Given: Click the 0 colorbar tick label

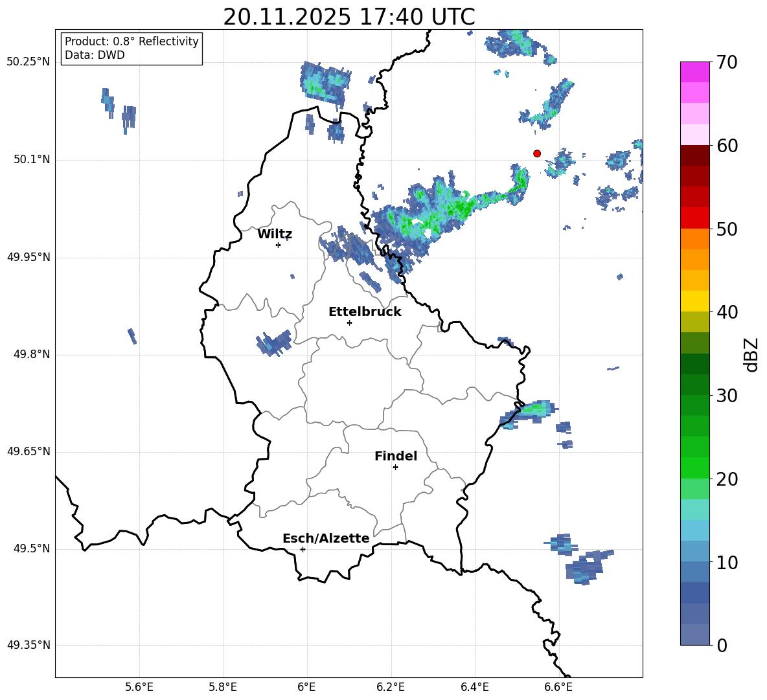Looking at the screenshot, I should pos(722,646).
